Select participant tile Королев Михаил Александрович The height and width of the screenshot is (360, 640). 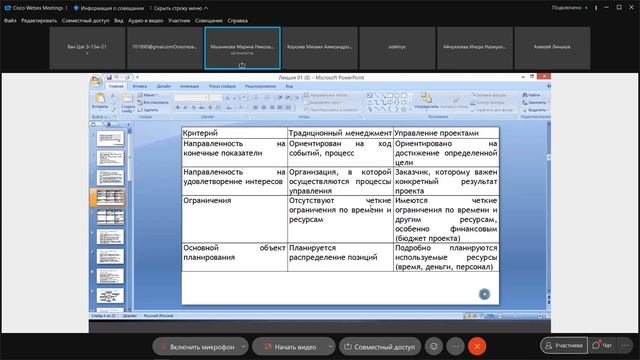[320, 48]
